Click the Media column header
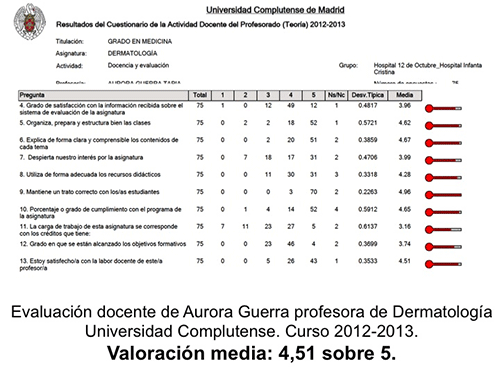This screenshot has height=375, width=500. coord(405,95)
